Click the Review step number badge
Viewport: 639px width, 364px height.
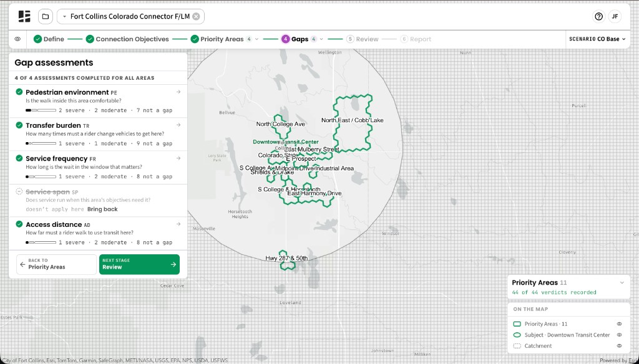(349, 39)
